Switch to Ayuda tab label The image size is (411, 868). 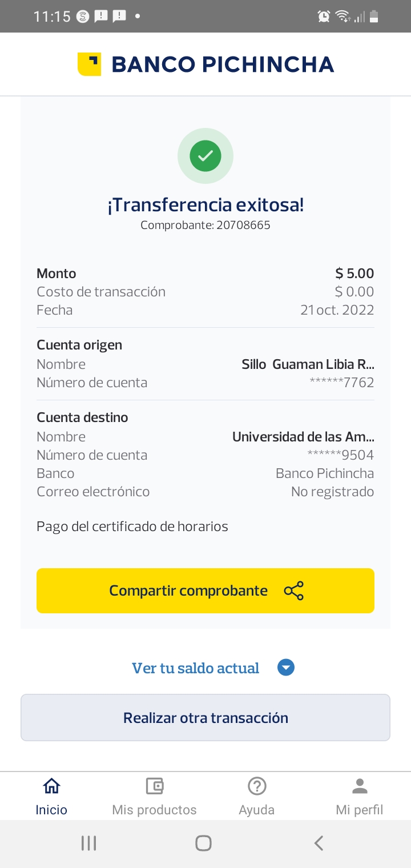point(257,810)
